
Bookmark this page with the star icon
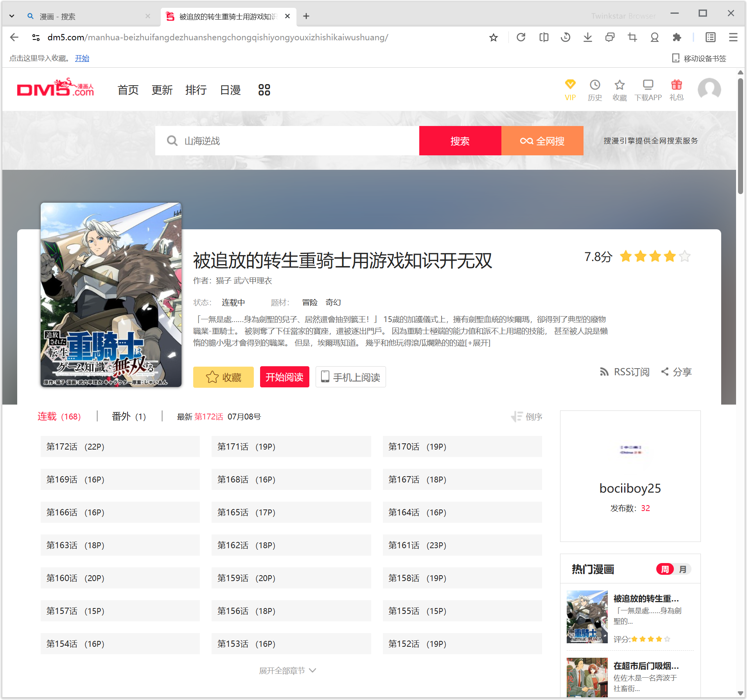pyautogui.click(x=494, y=37)
